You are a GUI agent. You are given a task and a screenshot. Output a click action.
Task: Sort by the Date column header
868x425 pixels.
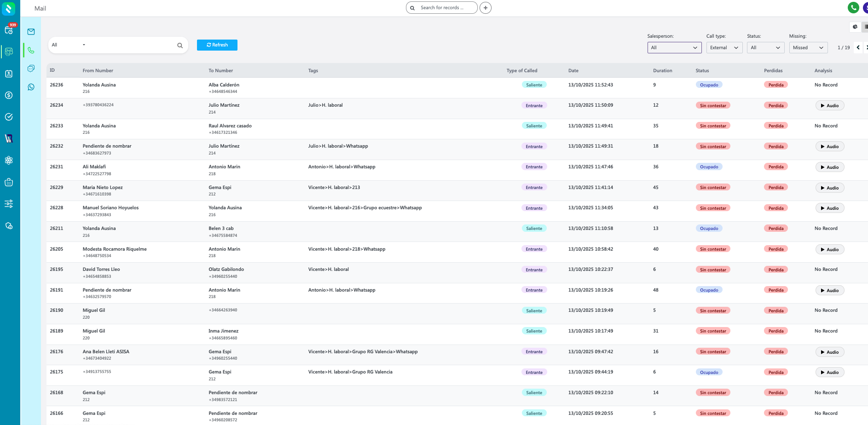573,71
